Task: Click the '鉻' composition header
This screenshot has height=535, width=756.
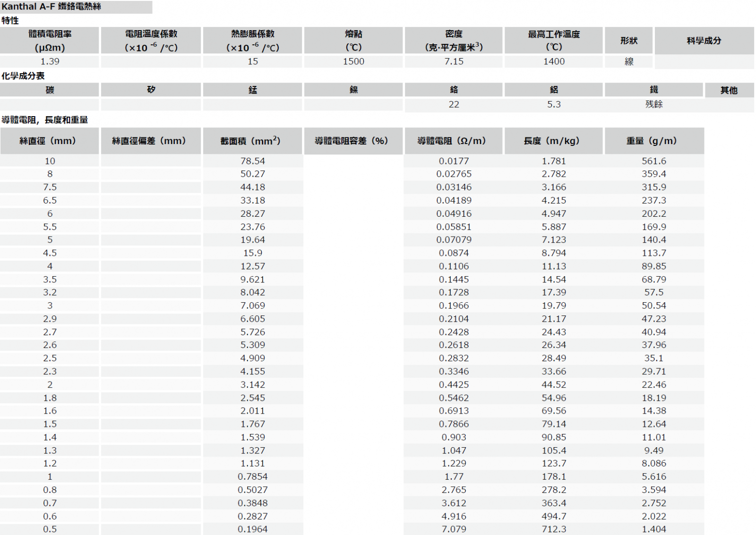Action: click(x=454, y=90)
